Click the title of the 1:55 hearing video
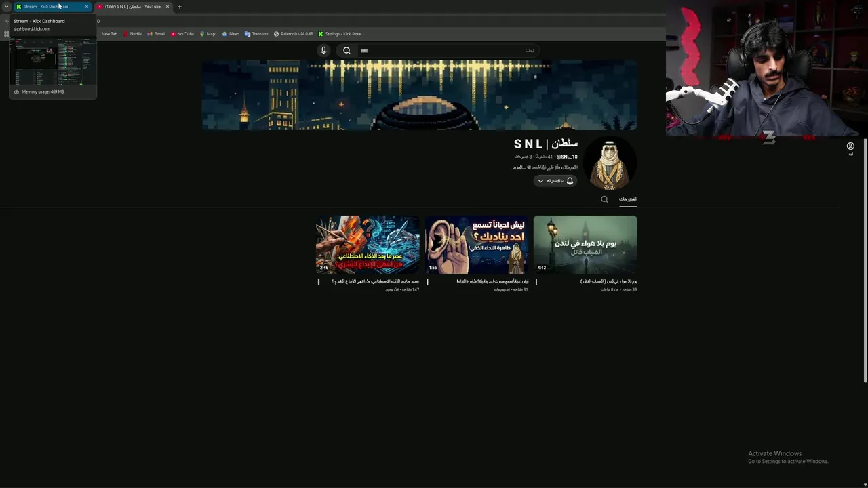The height and width of the screenshot is (488, 868). coord(492,281)
